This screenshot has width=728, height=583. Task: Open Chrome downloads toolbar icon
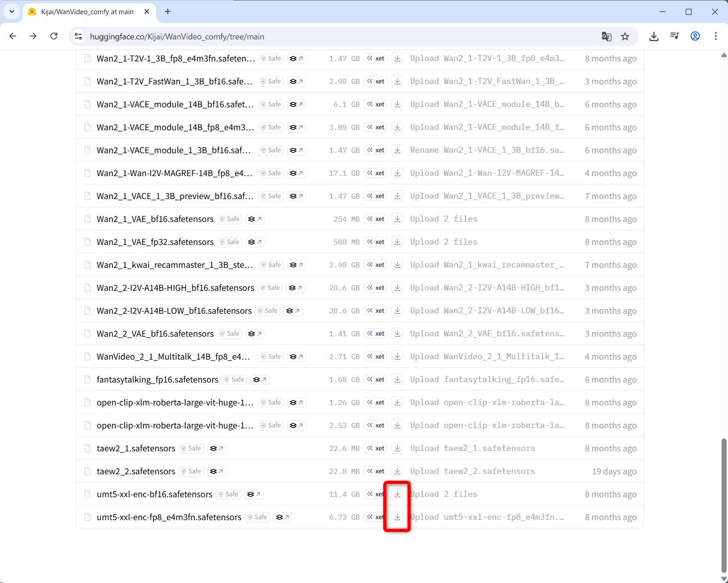(x=654, y=36)
